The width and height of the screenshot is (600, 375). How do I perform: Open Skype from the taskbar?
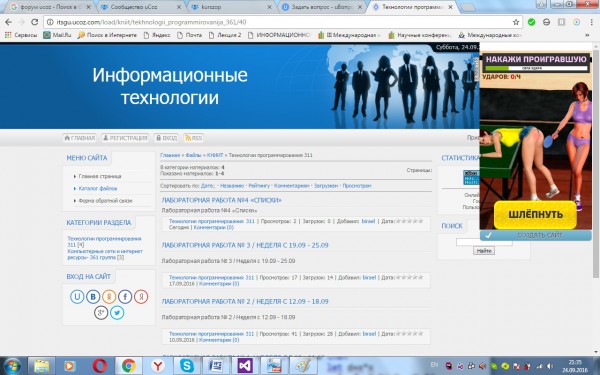tap(187, 366)
